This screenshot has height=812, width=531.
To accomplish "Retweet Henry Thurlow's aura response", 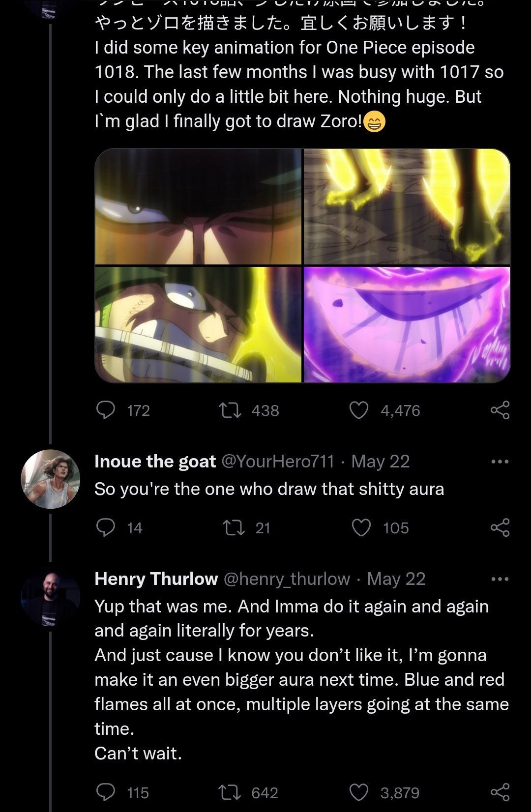I will tap(230, 792).
